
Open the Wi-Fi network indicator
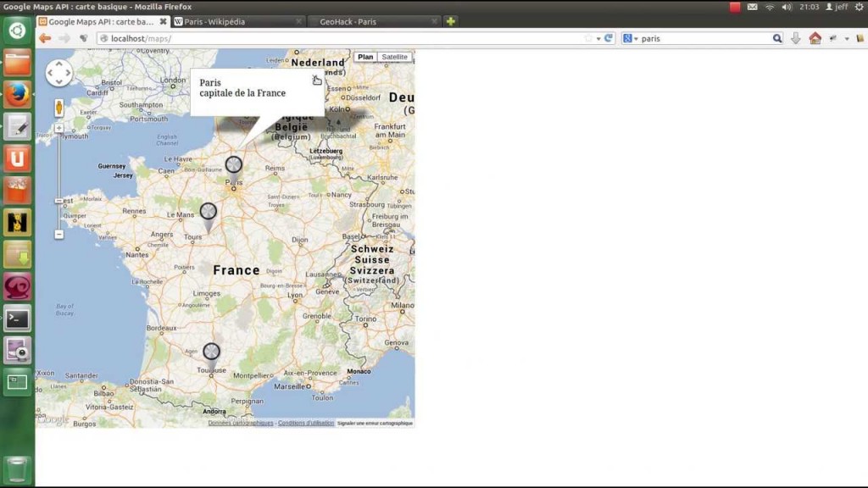pyautogui.click(x=770, y=7)
